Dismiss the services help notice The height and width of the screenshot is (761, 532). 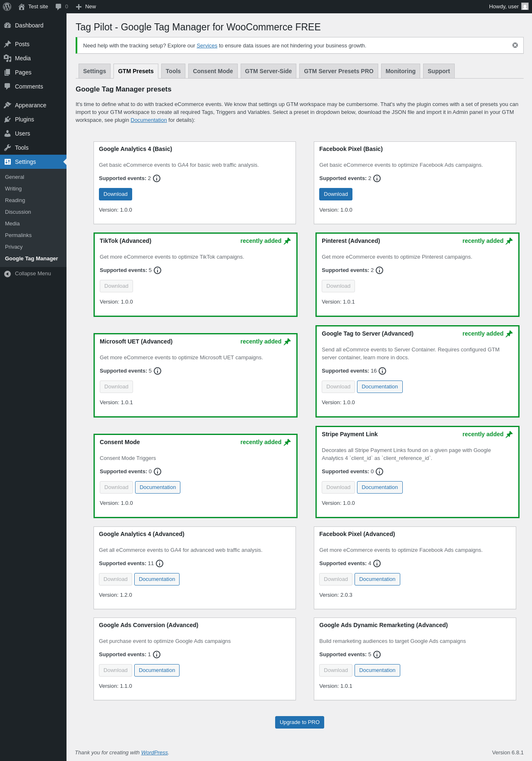point(515,45)
